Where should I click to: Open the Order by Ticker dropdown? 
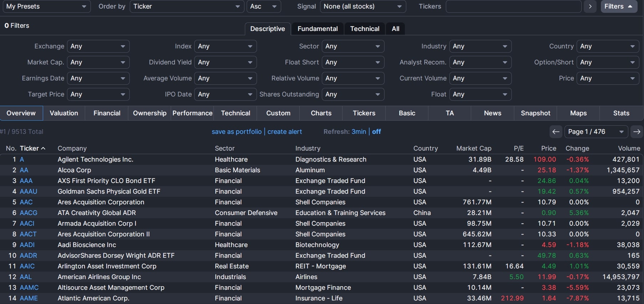click(x=187, y=6)
